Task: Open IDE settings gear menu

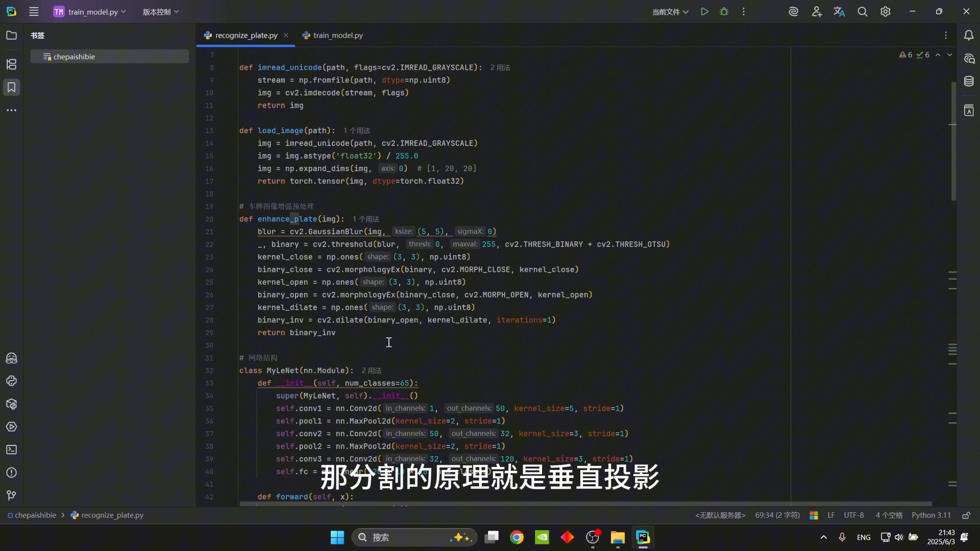Action: (x=886, y=12)
